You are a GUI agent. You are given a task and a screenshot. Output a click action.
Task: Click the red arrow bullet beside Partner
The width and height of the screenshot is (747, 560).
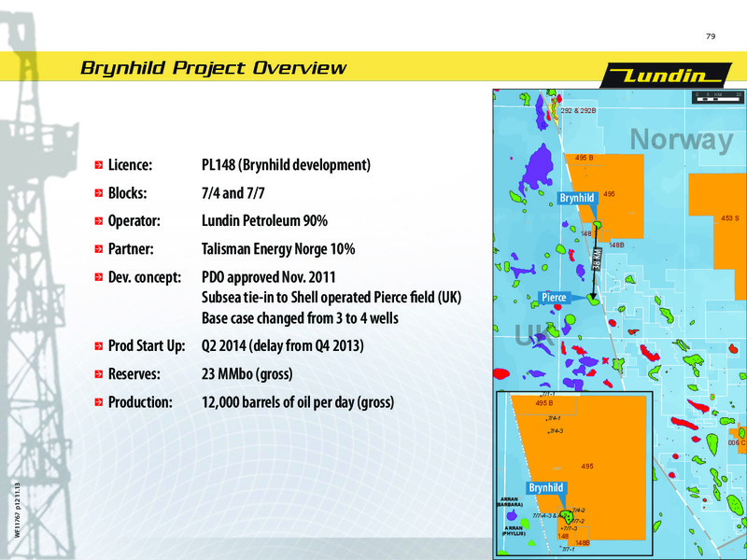click(x=99, y=249)
